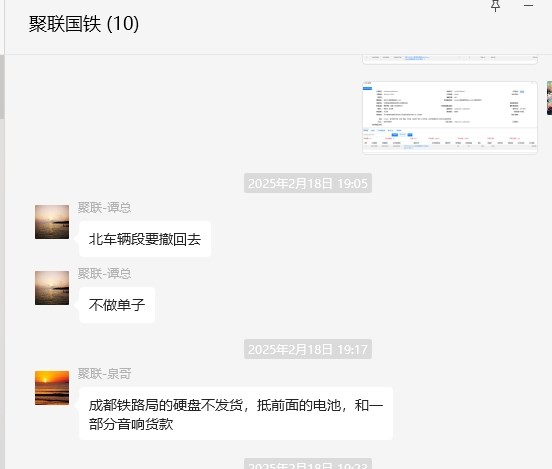Viewport: 552px width, 469px height.
Task: Click the name 聚联-谭总 above 北车辆段要撤回去
Action: 105,207
